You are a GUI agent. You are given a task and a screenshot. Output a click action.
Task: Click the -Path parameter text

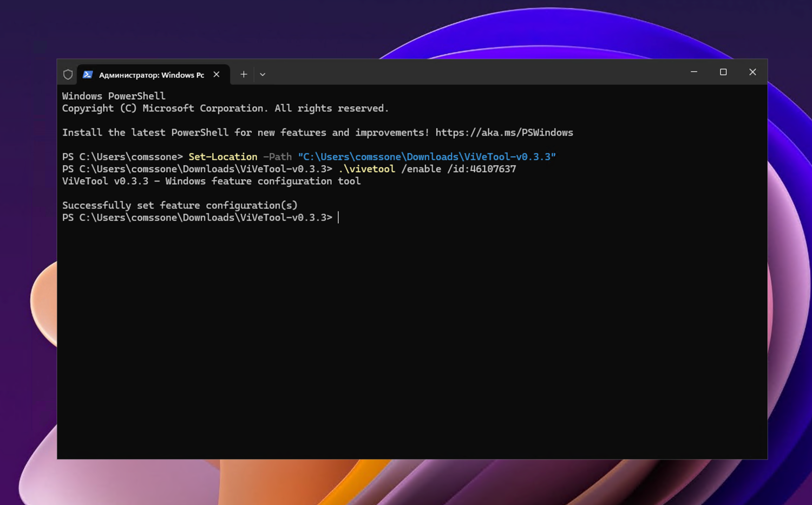click(277, 157)
